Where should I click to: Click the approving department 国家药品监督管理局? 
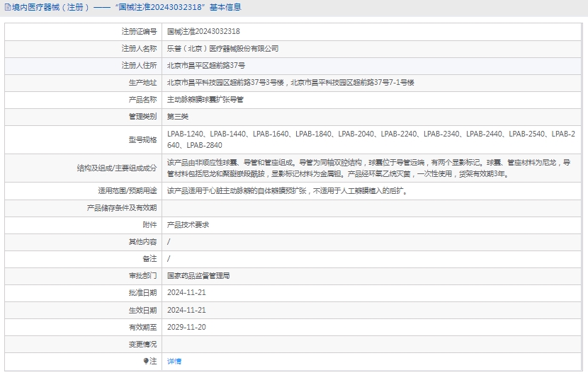coord(198,276)
